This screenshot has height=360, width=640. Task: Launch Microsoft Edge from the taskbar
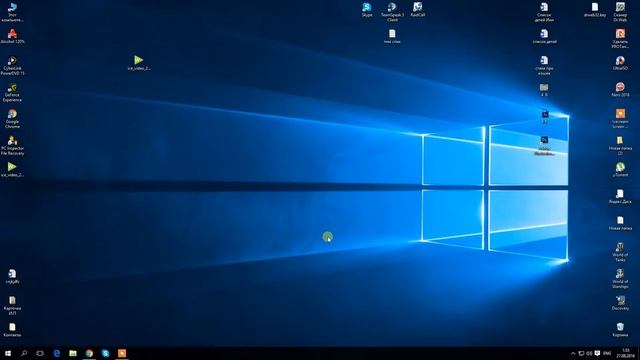click(x=57, y=353)
